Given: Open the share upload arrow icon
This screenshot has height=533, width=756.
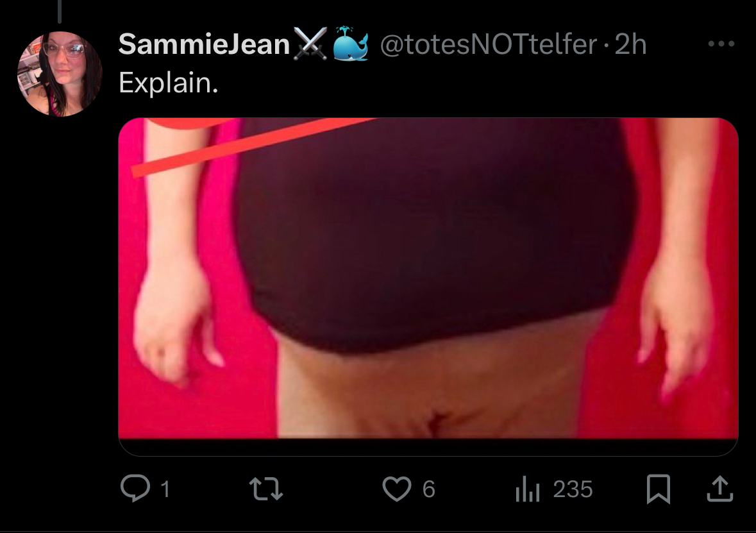Looking at the screenshot, I should (720, 489).
